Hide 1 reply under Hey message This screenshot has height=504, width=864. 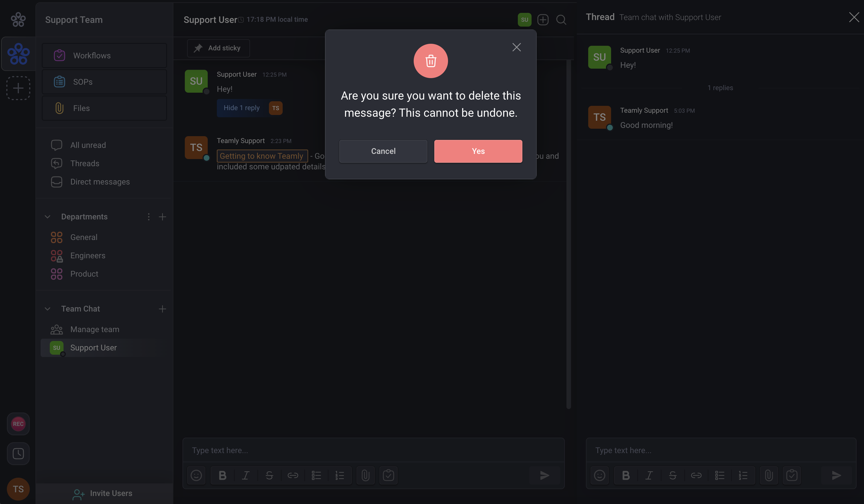(241, 108)
